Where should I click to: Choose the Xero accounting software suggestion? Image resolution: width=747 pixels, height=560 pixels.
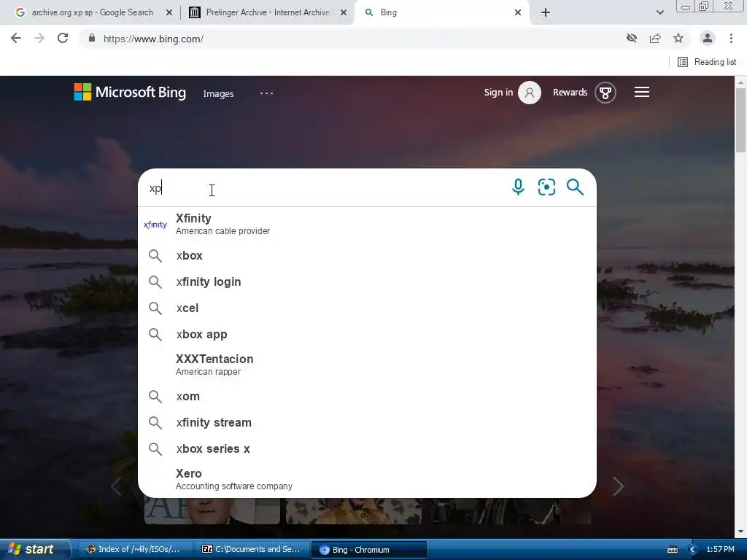[x=367, y=479]
